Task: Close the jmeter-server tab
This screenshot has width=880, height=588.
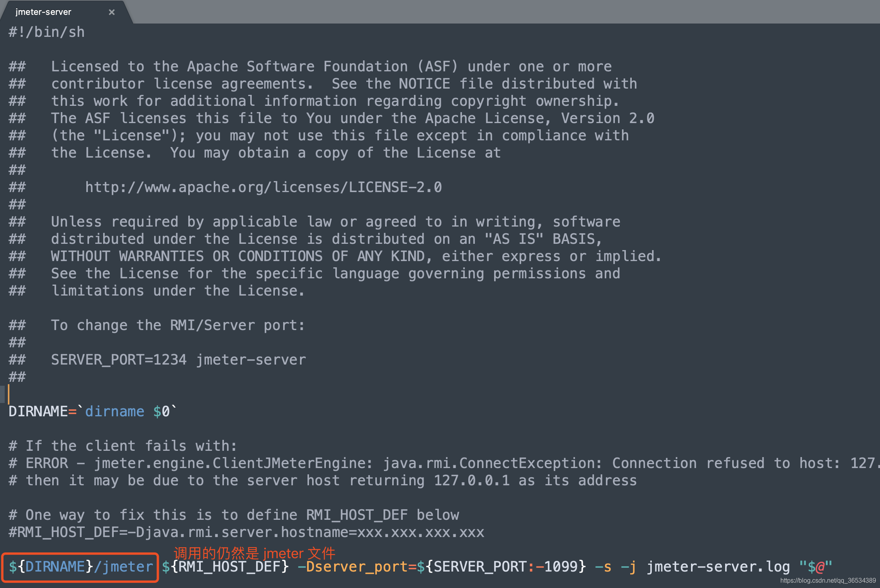Action: (112, 12)
